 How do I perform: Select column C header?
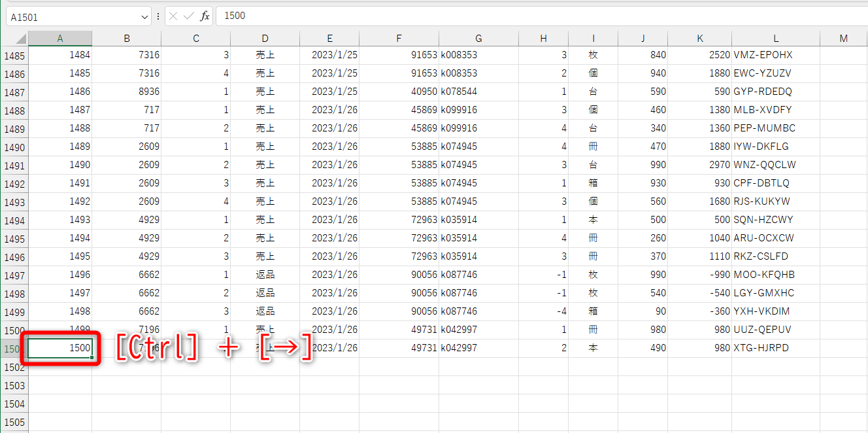pos(196,39)
